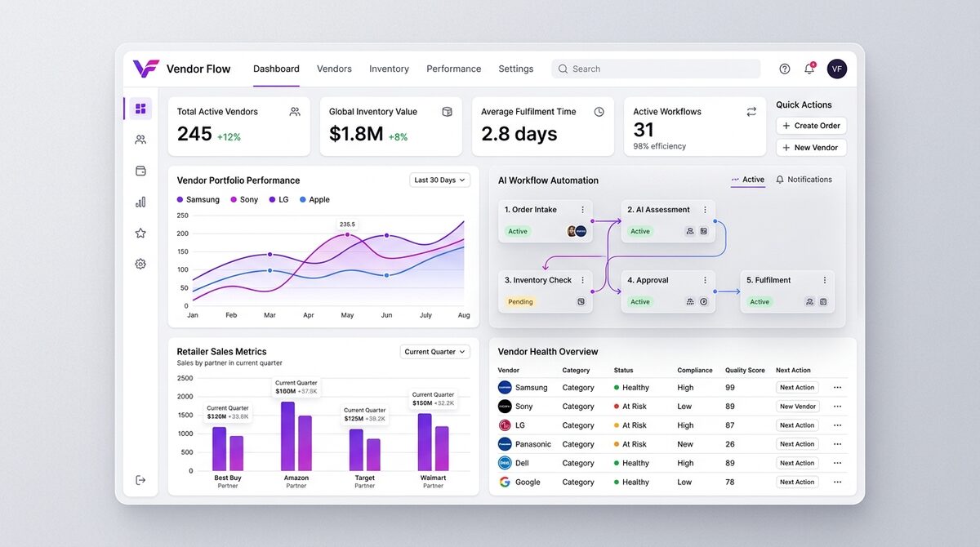Open the Samsung row more options
Screen dimensions: 980x547
[837, 388]
